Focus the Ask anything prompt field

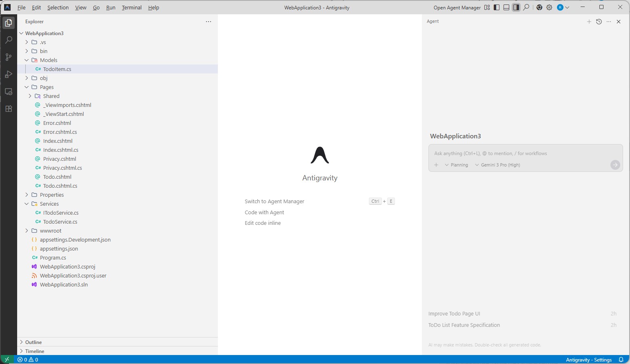526,153
